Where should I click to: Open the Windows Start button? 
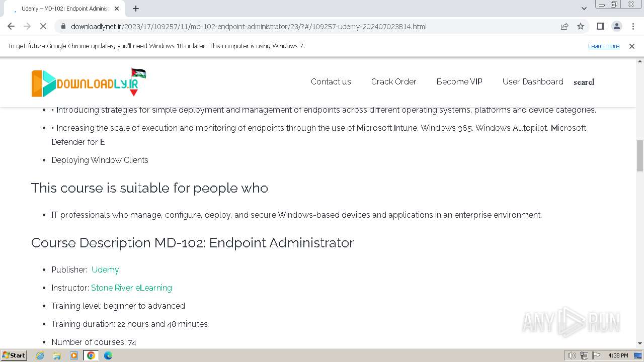point(14,355)
